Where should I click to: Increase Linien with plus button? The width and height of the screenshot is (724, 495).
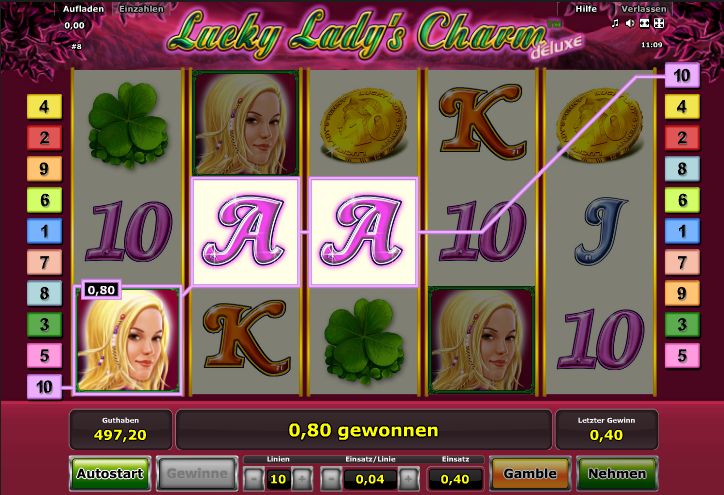[x=302, y=479]
